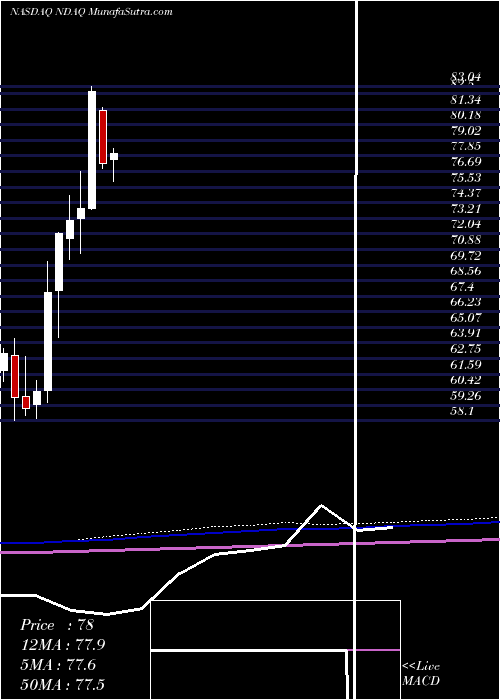The image size is (500, 700).
Task: Select the tallest white candlestick near 82
Action: click(92, 150)
